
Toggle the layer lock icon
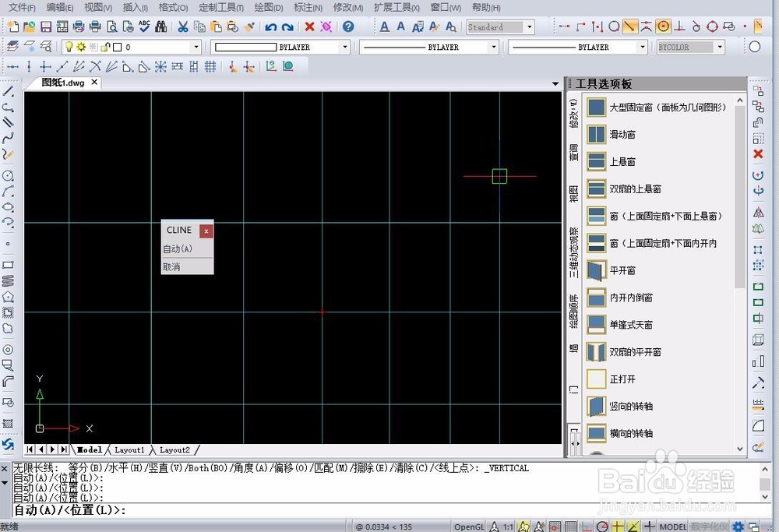[105, 48]
